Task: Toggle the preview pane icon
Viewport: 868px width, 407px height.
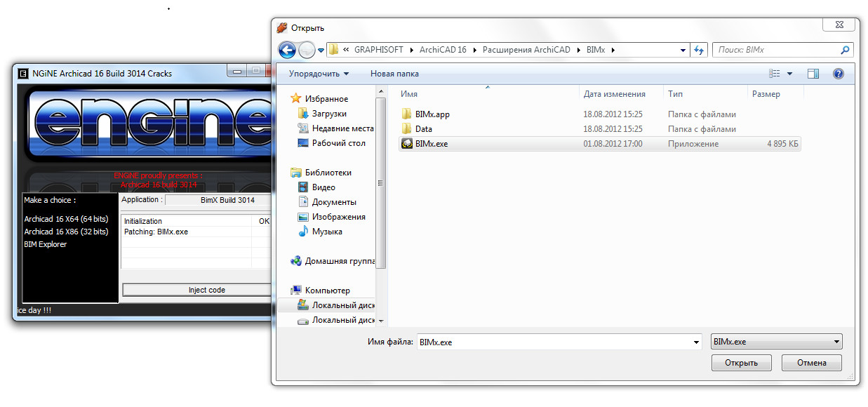Action: click(813, 74)
